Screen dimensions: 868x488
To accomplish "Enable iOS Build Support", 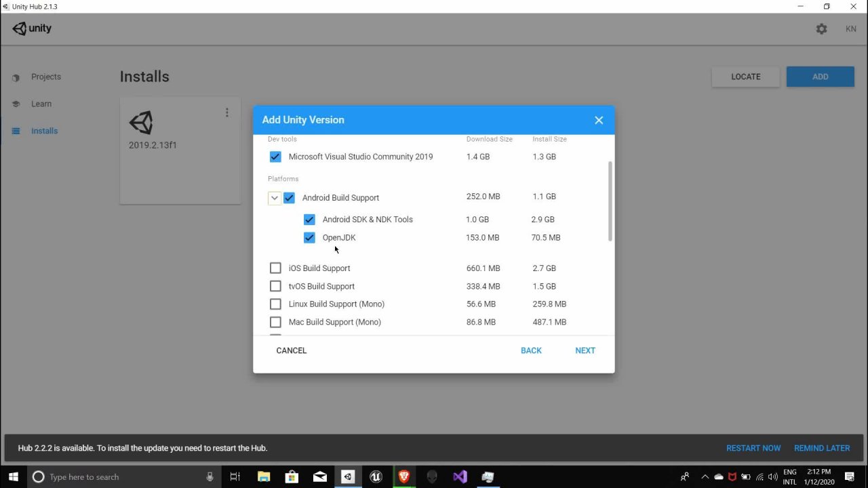I will pyautogui.click(x=275, y=268).
